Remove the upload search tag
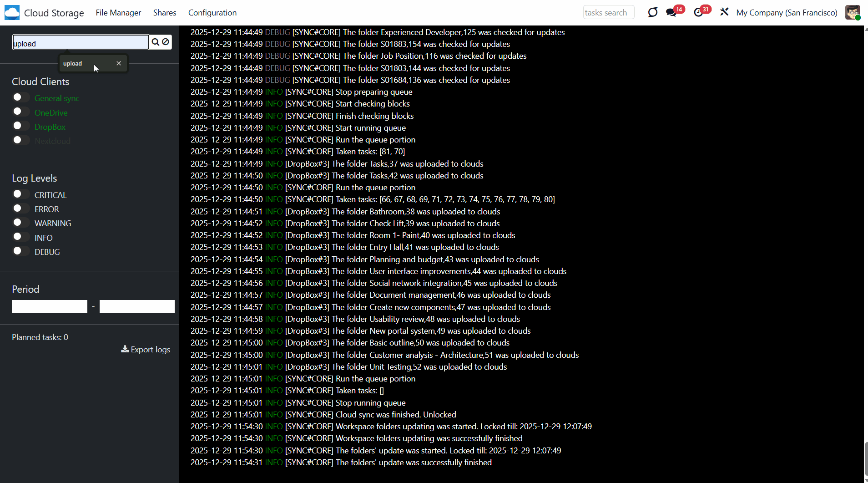 pyautogui.click(x=119, y=63)
